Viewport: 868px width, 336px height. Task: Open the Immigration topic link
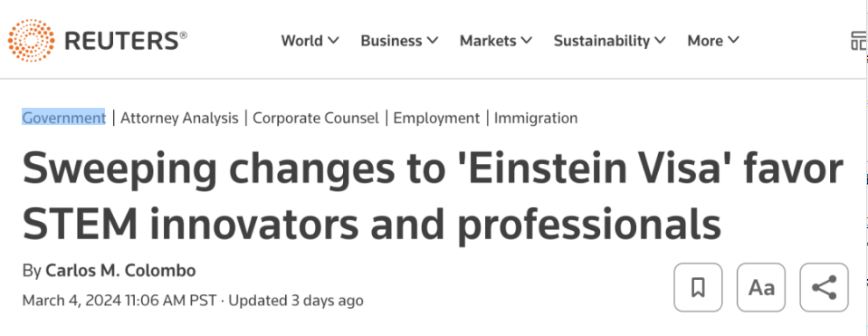pyautogui.click(x=536, y=118)
